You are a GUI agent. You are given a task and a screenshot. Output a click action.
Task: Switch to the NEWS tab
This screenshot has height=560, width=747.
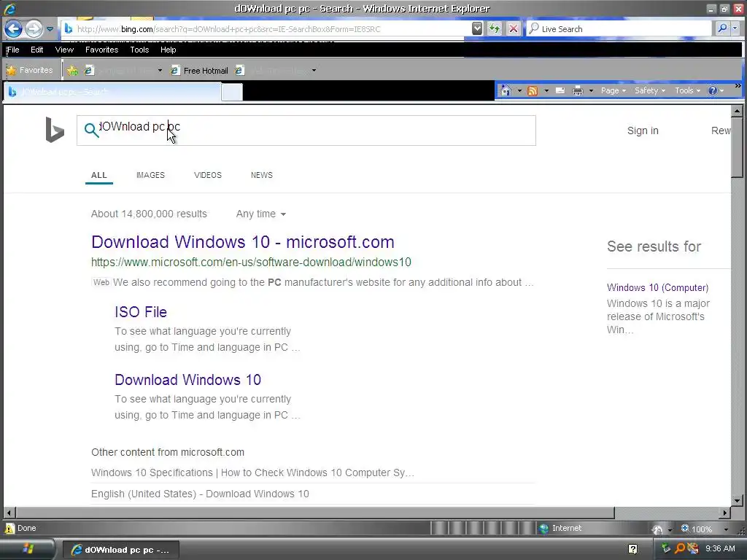point(262,175)
